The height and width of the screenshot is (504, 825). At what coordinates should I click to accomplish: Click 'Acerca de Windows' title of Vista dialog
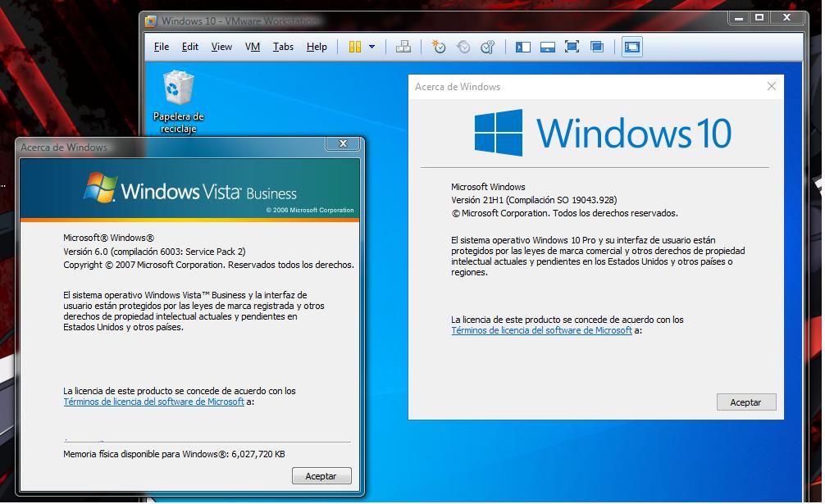click(64, 148)
